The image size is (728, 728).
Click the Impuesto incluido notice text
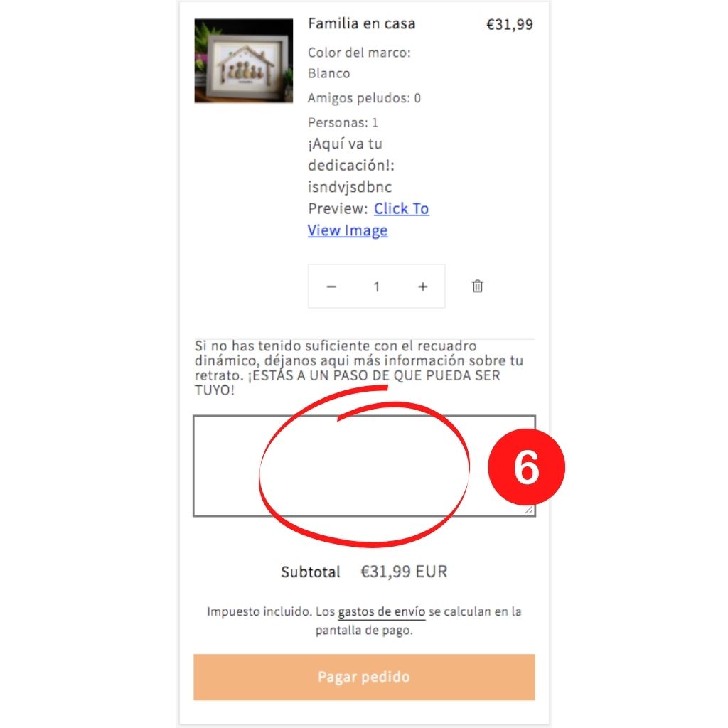(365, 621)
